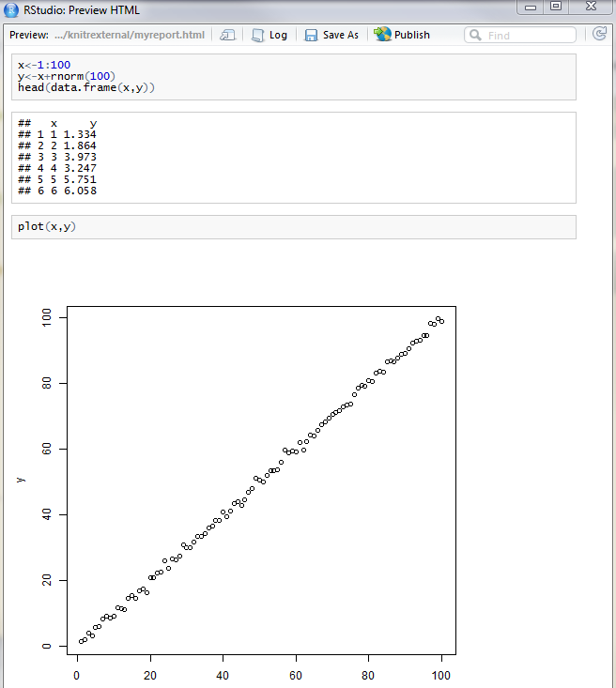Click the myreport.html preview path
The width and height of the screenshot is (616, 688).
tap(129, 35)
